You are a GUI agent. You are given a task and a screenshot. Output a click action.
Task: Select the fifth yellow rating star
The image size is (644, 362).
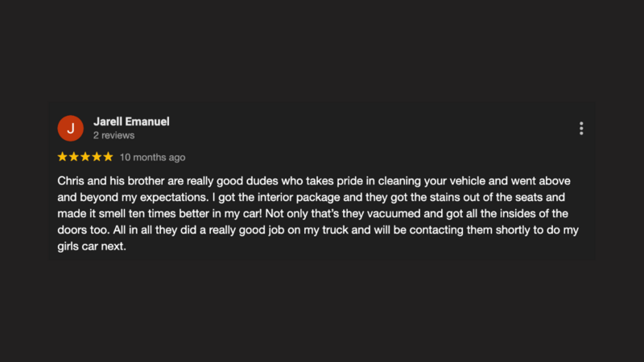coord(108,157)
